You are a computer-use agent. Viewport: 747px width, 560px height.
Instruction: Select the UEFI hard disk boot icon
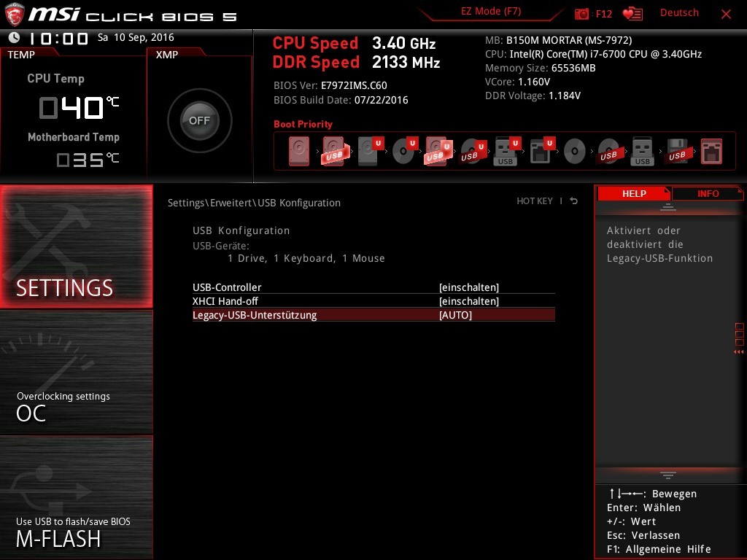coord(370,152)
